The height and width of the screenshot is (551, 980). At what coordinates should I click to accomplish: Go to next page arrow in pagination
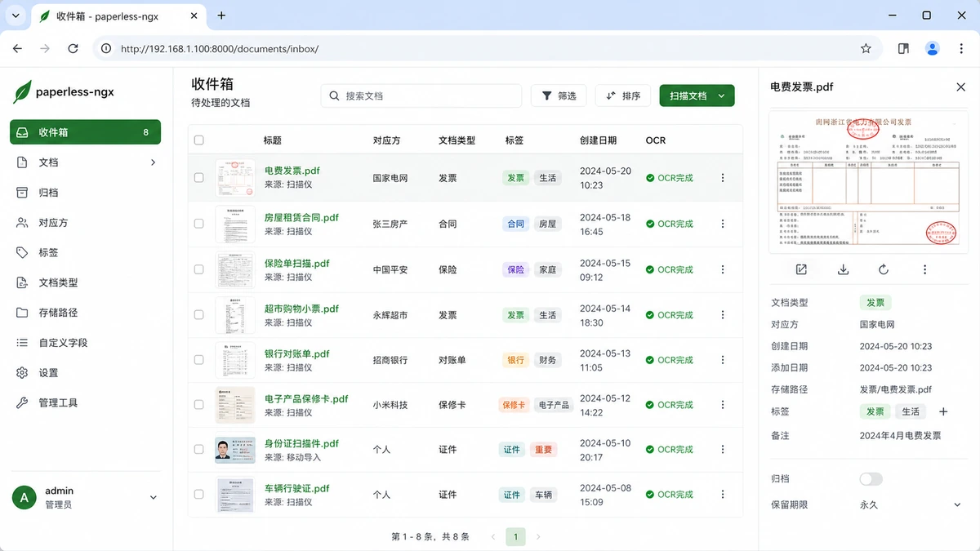538,537
